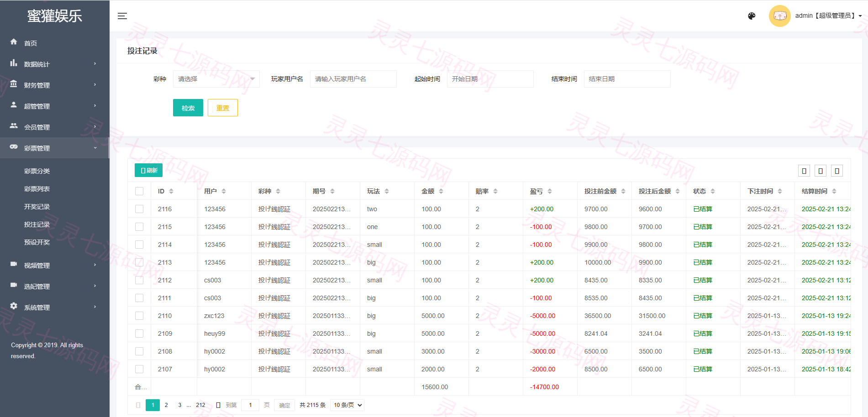Sort by 盈亏 profit column arrows
This screenshot has height=417, width=868.
click(550, 191)
